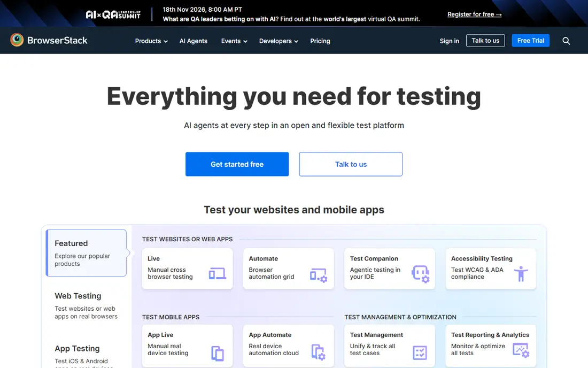Click the Free Trial button
This screenshot has width=588, height=368.
pos(531,41)
